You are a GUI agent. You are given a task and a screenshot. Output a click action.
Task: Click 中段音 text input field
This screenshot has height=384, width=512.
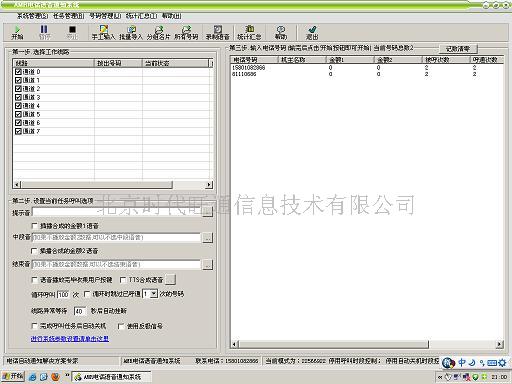click(x=116, y=238)
